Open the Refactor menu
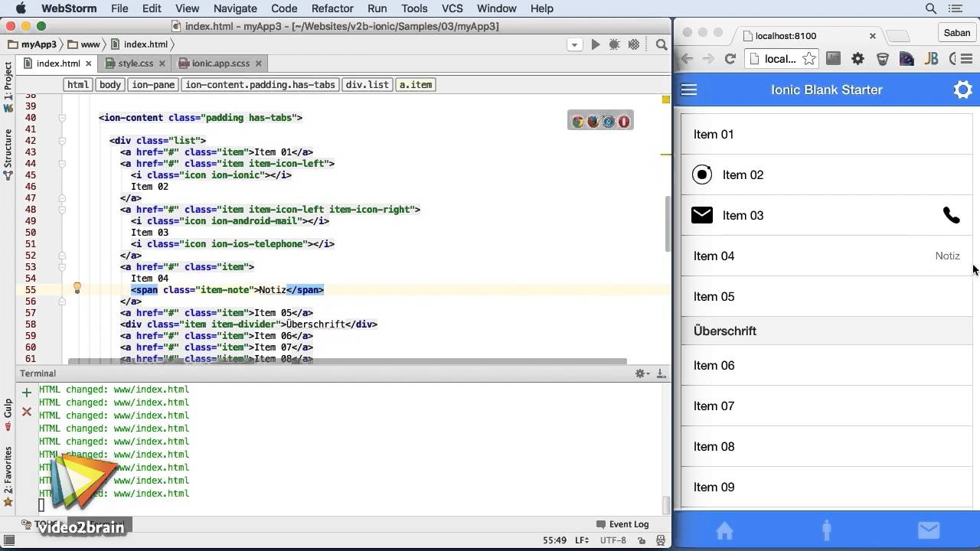Image resolution: width=980 pixels, height=551 pixels. click(x=332, y=8)
